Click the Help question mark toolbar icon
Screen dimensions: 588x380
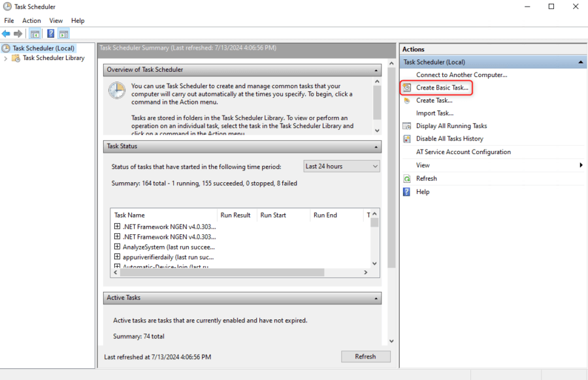[51, 33]
